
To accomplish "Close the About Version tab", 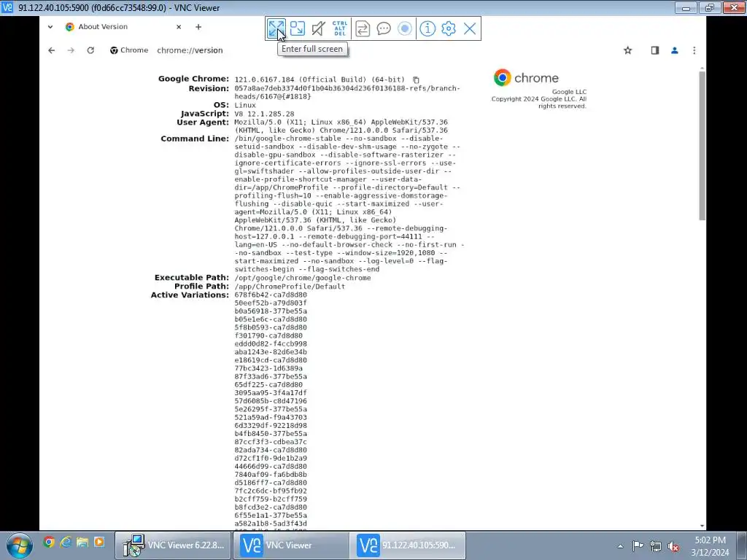I will [179, 27].
